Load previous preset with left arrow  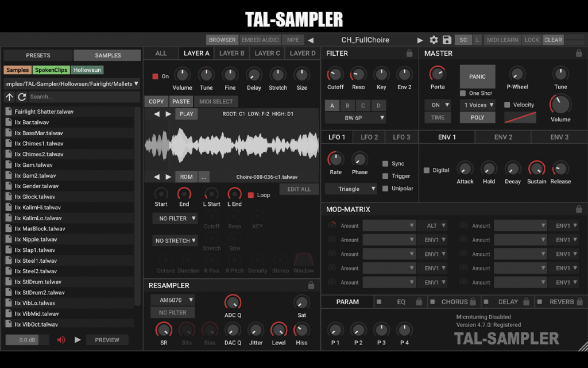click(311, 40)
